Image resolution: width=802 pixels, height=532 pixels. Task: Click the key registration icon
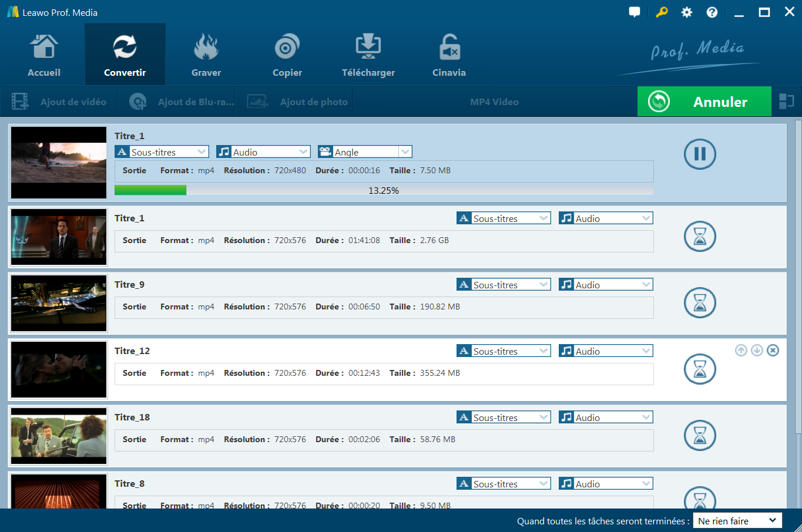pyautogui.click(x=662, y=12)
